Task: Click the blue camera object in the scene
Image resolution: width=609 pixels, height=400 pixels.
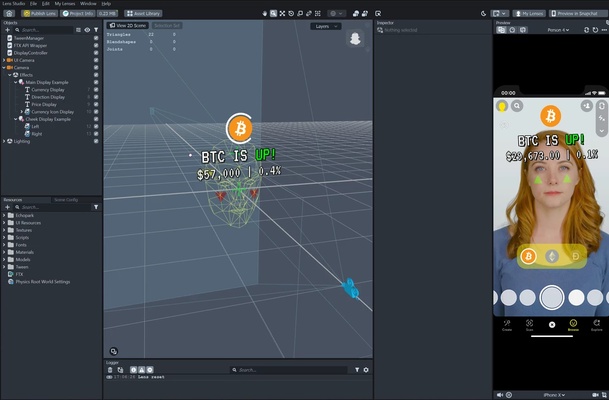Action: [351, 288]
